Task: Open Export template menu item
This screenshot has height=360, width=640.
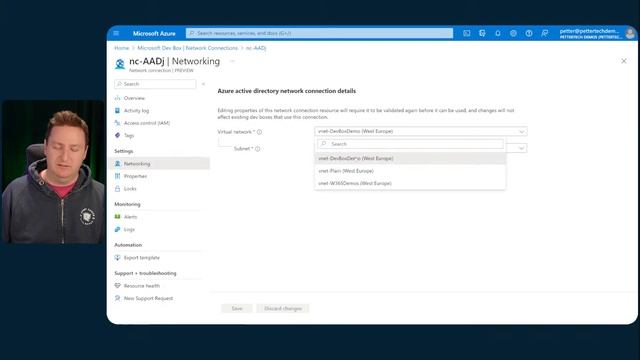Action: pos(142,258)
